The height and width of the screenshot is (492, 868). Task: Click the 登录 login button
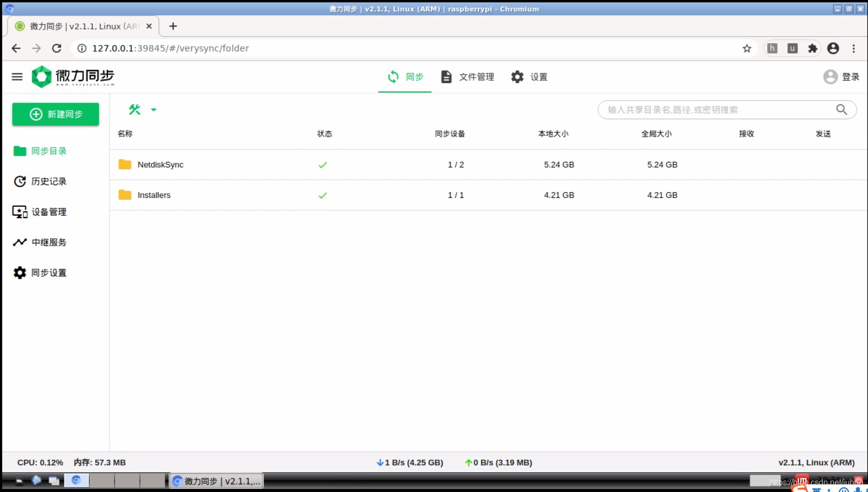pyautogui.click(x=841, y=77)
